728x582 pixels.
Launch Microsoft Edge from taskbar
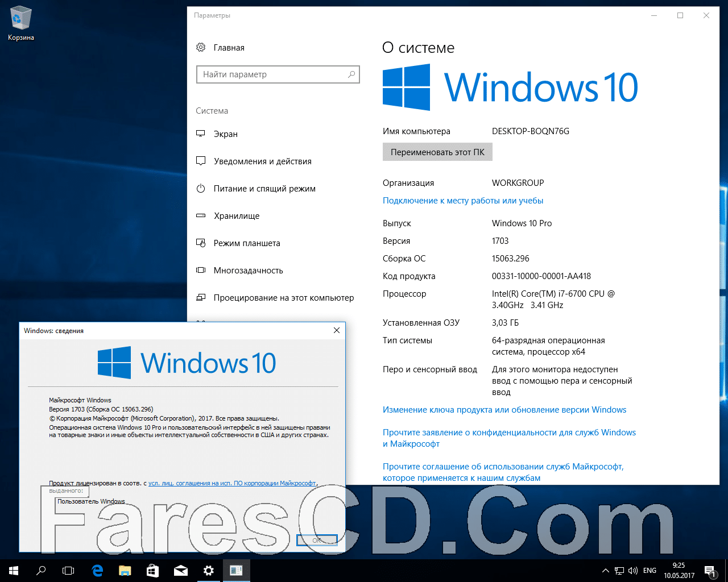[x=97, y=571]
